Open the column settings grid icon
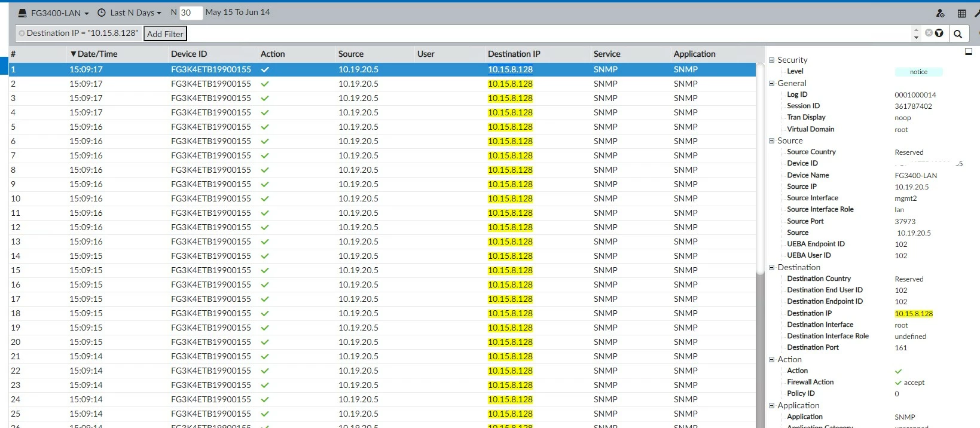 tap(961, 13)
